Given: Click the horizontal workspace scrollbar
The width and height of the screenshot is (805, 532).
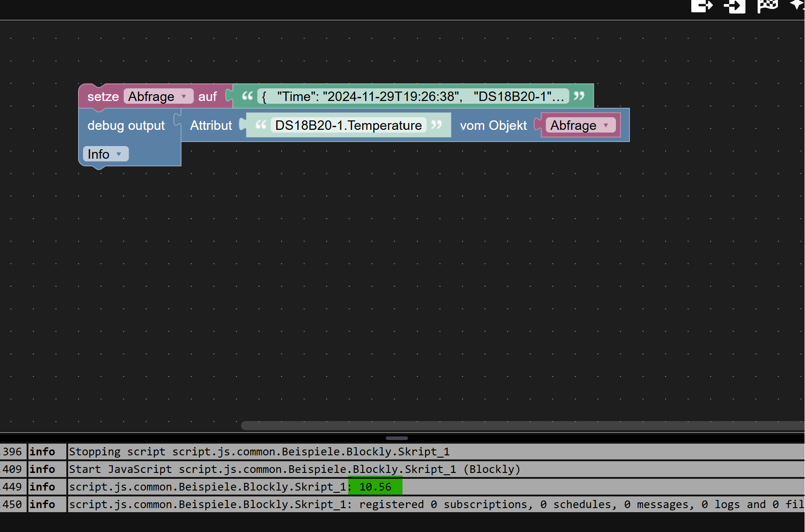Looking at the screenshot, I should click(x=523, y=426).
